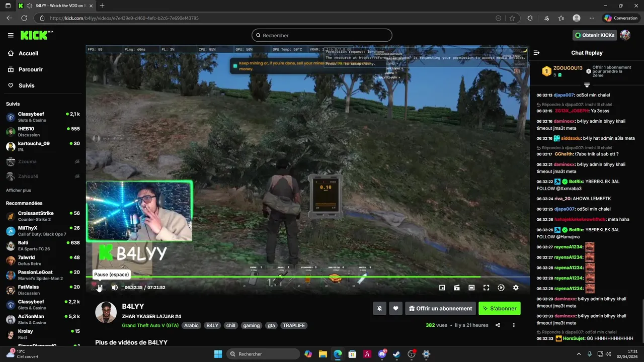Mute the video player volume
The height and width of the screenshot is (362, 644).
coord(115,288)
